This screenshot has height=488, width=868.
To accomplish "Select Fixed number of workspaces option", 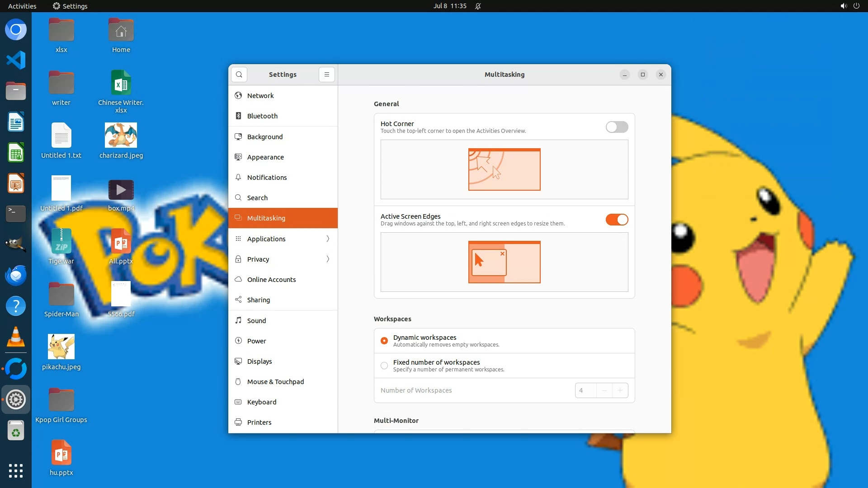I will [384, 366].
